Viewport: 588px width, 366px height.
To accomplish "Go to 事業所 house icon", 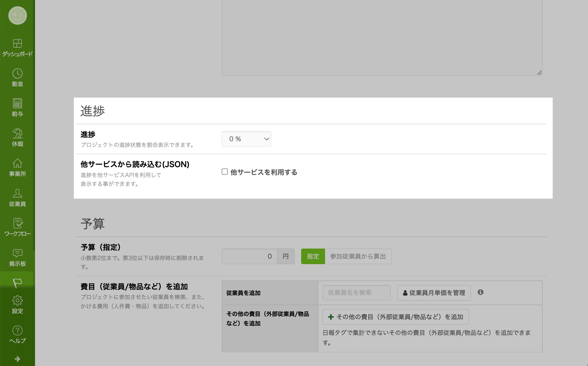I will (17, 163).
